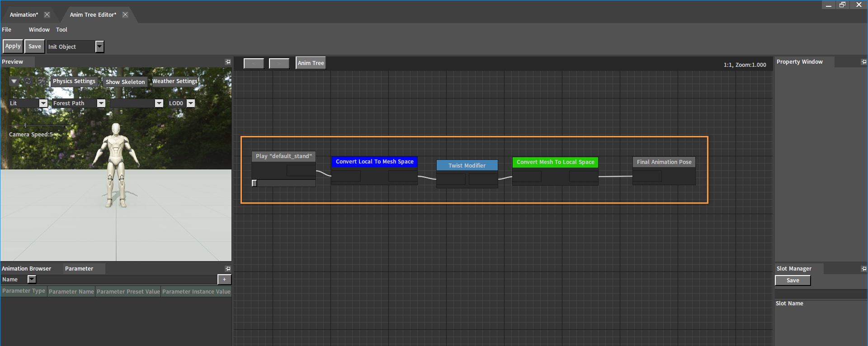The image size is (868, 346).
Task: Expand the LOD0 level dropdown
Action: (191, 103)
